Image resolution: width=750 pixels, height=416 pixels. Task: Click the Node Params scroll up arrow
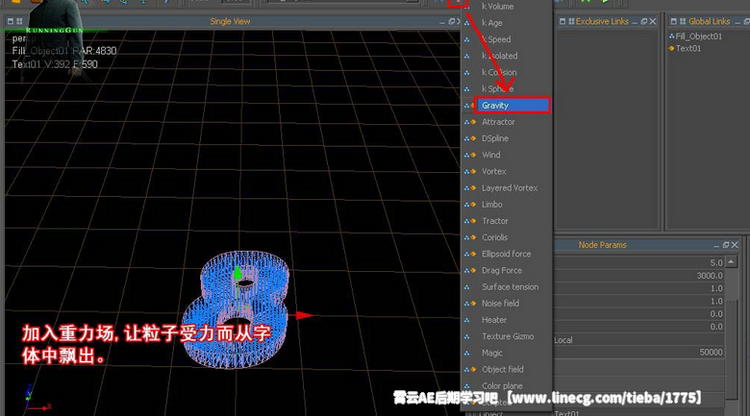(x=731, y=262)
